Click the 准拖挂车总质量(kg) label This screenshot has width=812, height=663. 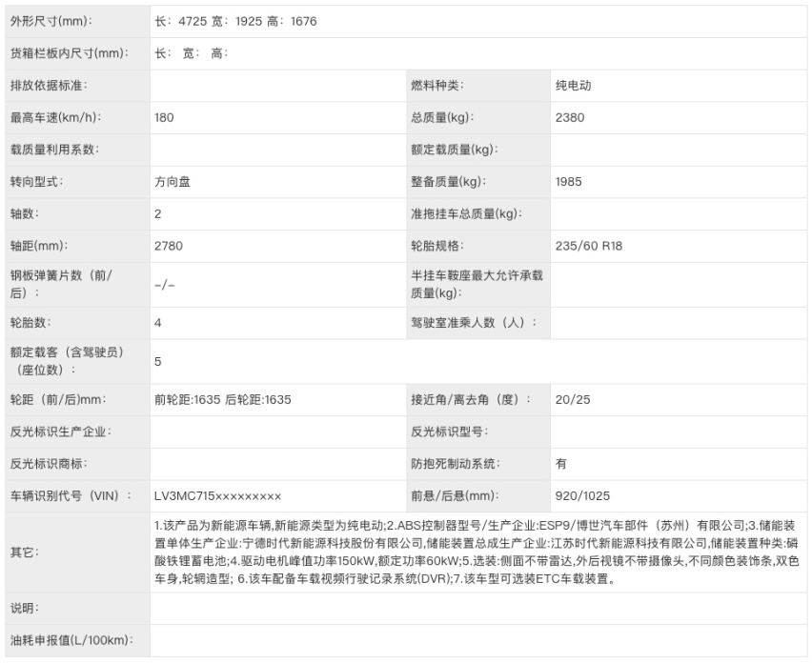[x=466, y=213]
